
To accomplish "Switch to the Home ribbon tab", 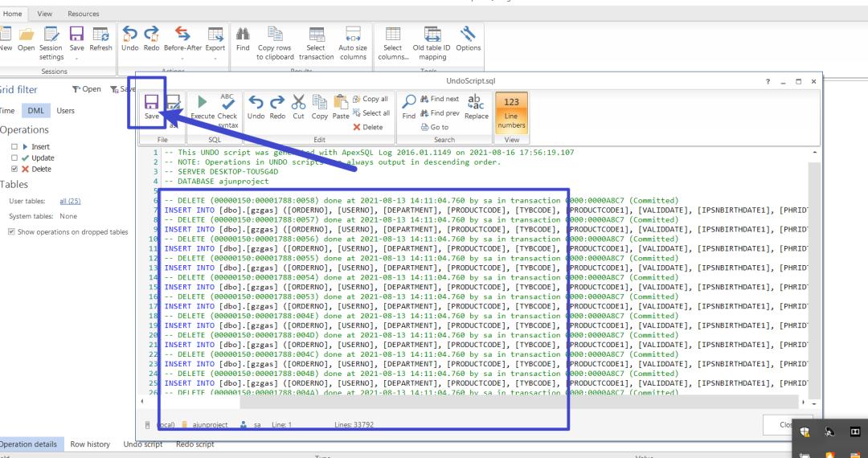I will coord(12,14).
